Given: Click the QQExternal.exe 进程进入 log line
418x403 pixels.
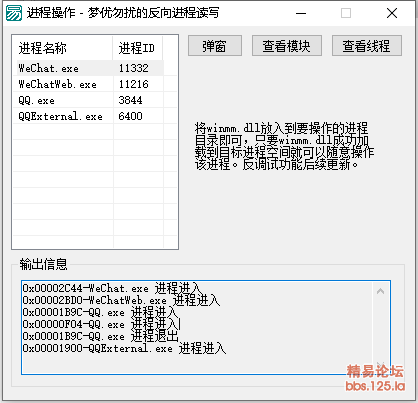Looking at the screenshot, I should [124, 349].
